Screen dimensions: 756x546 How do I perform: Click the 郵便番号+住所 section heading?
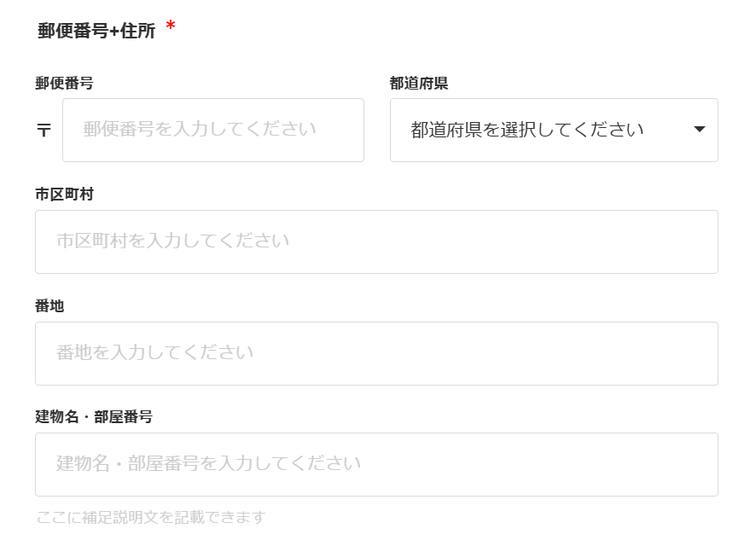tap(96, 31)
